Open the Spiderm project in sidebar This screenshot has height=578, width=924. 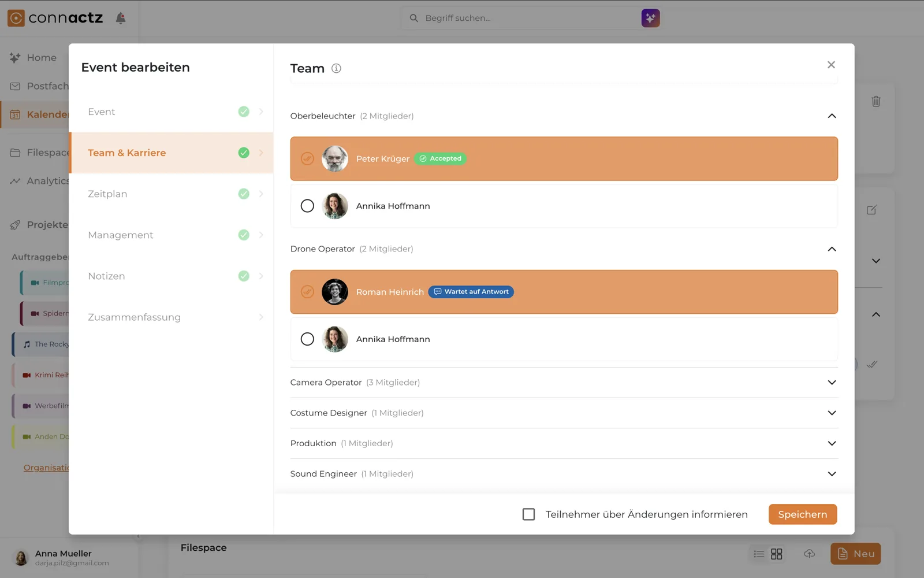pos(44,313)
